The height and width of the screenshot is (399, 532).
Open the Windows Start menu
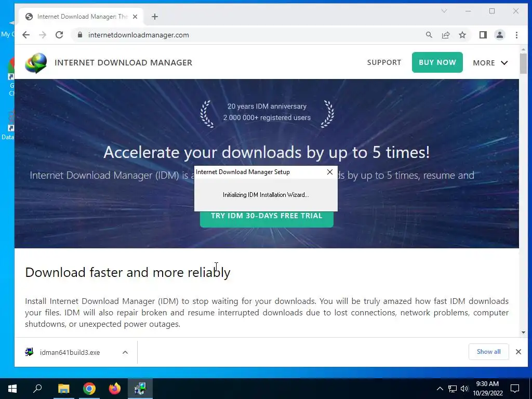pyautogui.click(x=12, y=389)
